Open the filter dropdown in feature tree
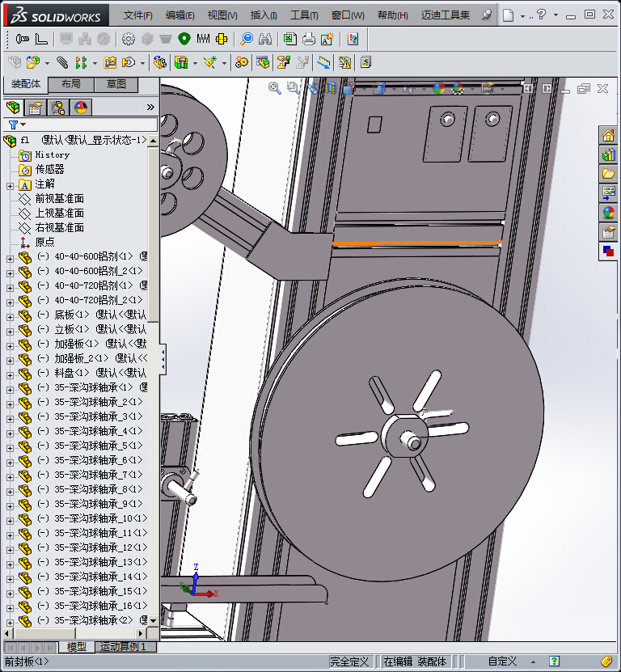The image size is (621, 672). pos(16,125)
